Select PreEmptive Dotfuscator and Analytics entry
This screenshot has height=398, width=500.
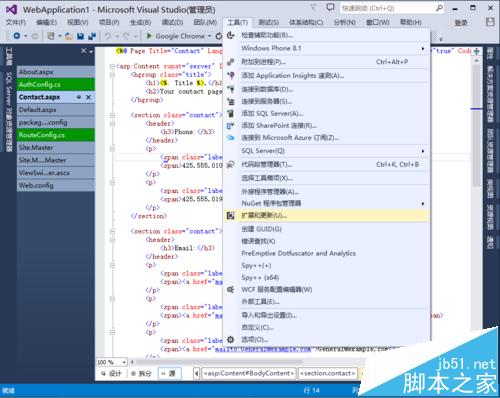(327, 253)
